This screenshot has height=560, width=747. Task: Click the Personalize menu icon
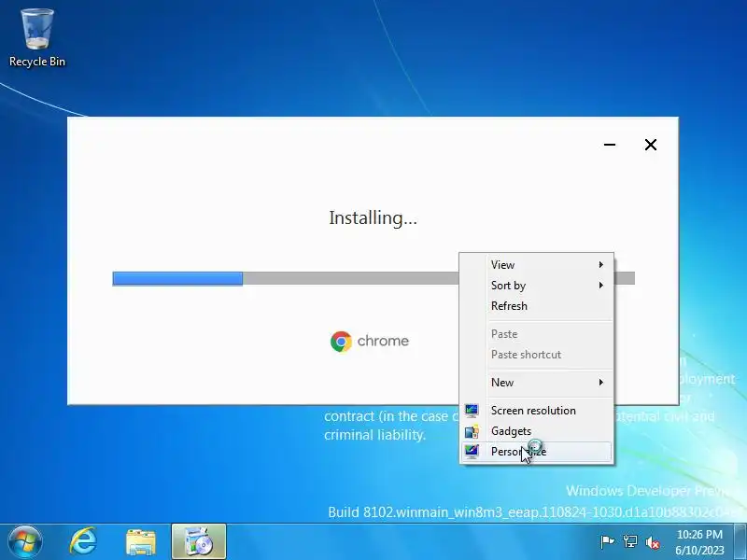pos(472,452)
